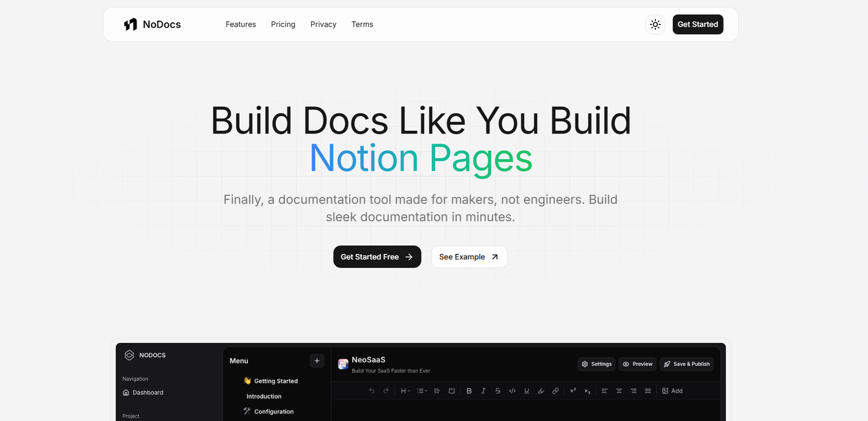Open the Pricing nav item
The image size is (868, 421).
[283, 24]
